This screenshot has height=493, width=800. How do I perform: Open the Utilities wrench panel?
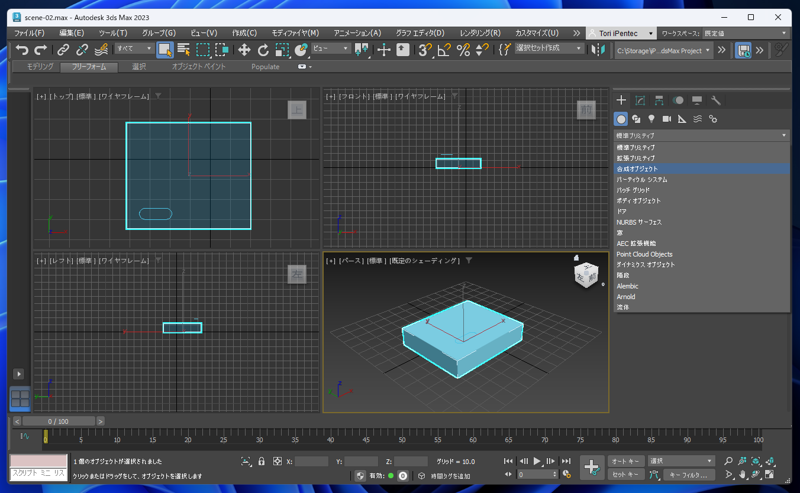tap(716, 100)
